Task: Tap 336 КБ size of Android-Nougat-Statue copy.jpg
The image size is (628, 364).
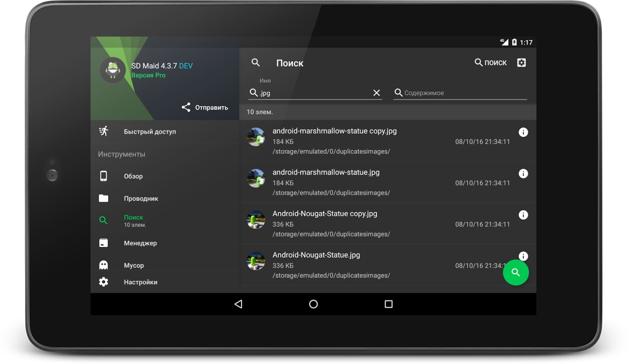Action: pos(283,224)
